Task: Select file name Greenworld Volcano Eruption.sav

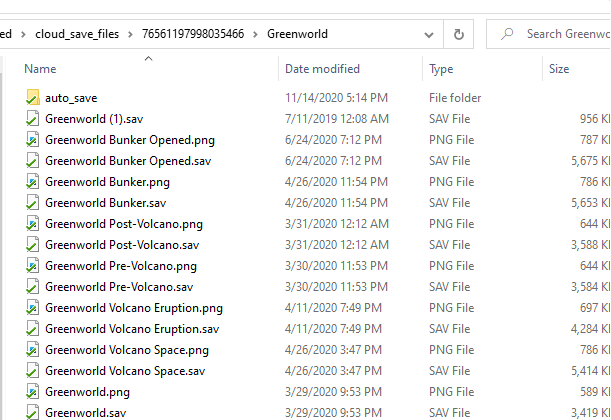Action: tap(132, 329)
